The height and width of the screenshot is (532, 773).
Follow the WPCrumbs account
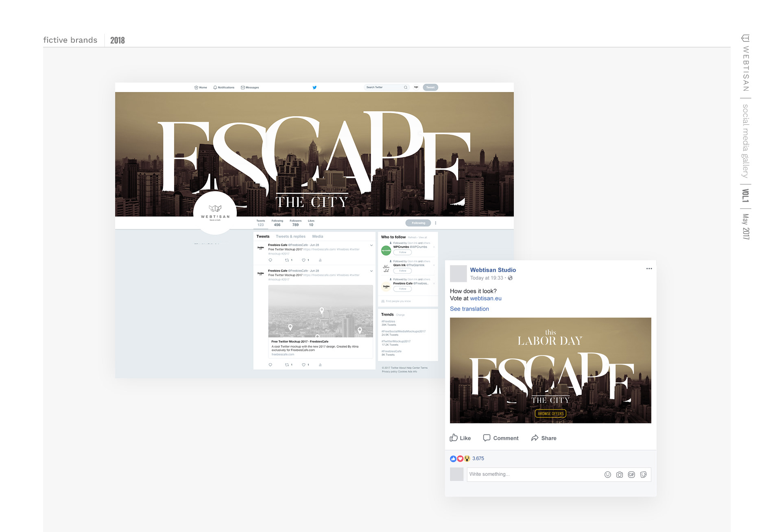[x=402, y=253]
